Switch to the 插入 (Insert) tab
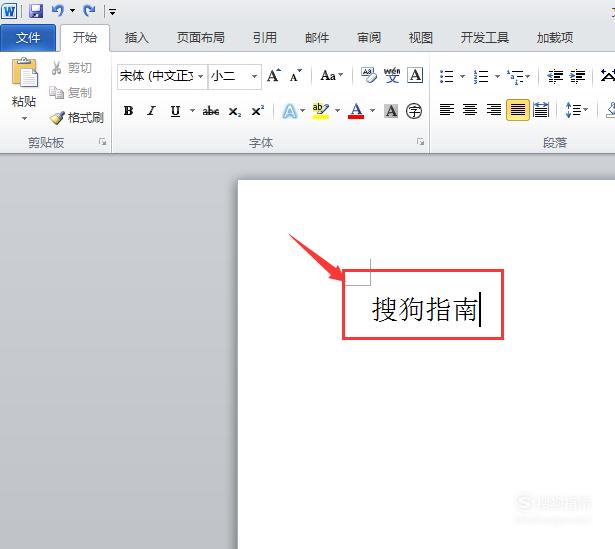615x549 pixels. (x=136, y=38)
